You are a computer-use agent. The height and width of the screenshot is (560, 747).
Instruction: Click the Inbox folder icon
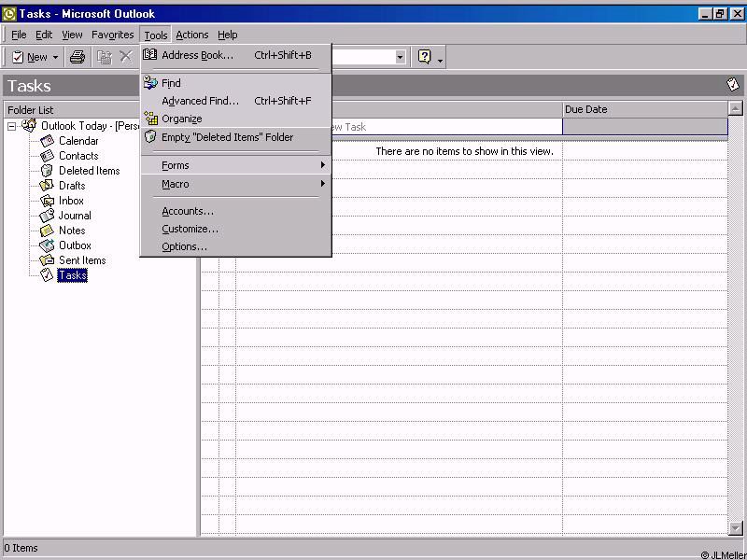click(x=47, y=201)
